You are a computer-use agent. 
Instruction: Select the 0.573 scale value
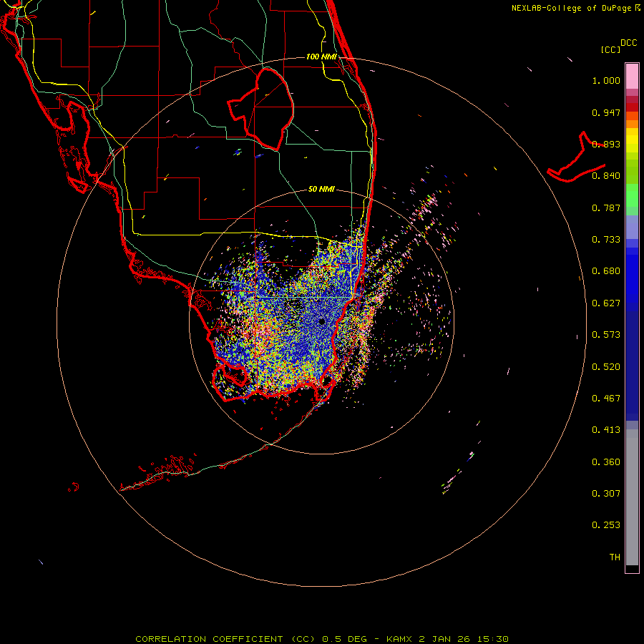(606, 335)
